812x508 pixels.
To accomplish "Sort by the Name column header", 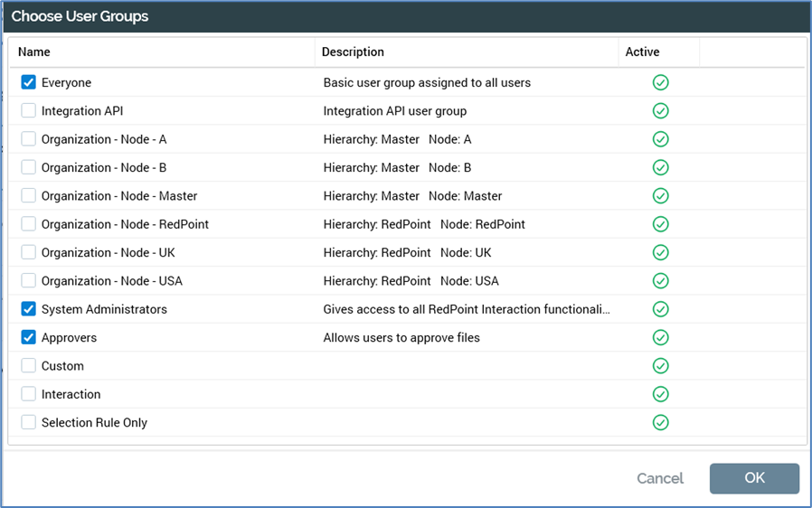I will 34,52.
